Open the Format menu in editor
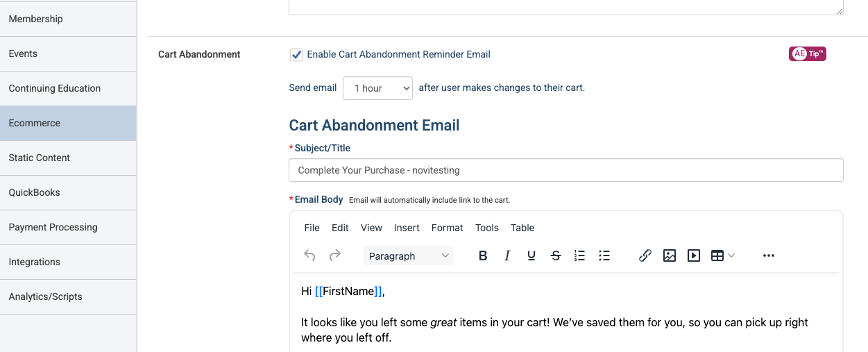The width and height of the screenshot is (868, 352). 448,228
